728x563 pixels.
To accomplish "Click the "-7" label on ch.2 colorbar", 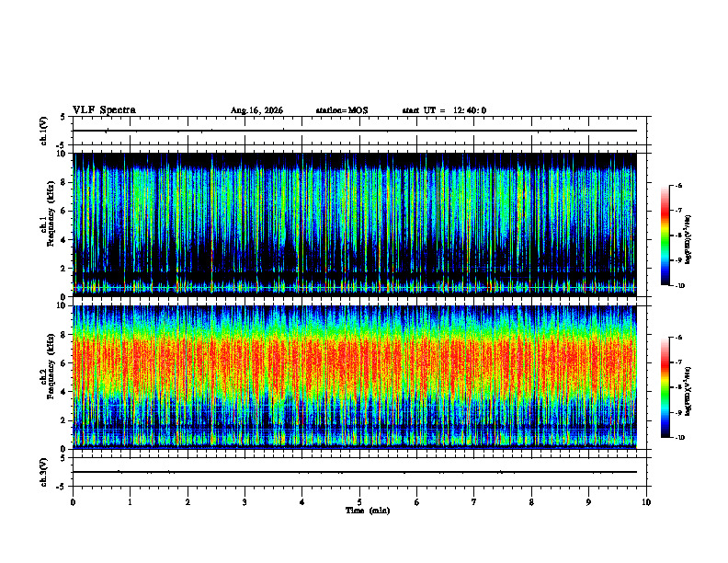I will point(678,362).
